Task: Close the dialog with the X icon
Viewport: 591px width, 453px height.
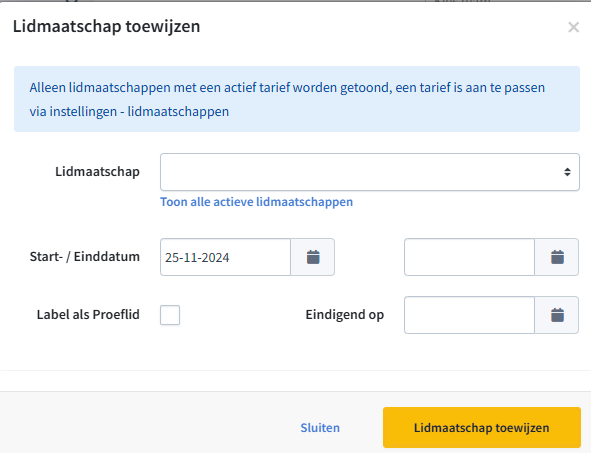Action: pos(573,27)
